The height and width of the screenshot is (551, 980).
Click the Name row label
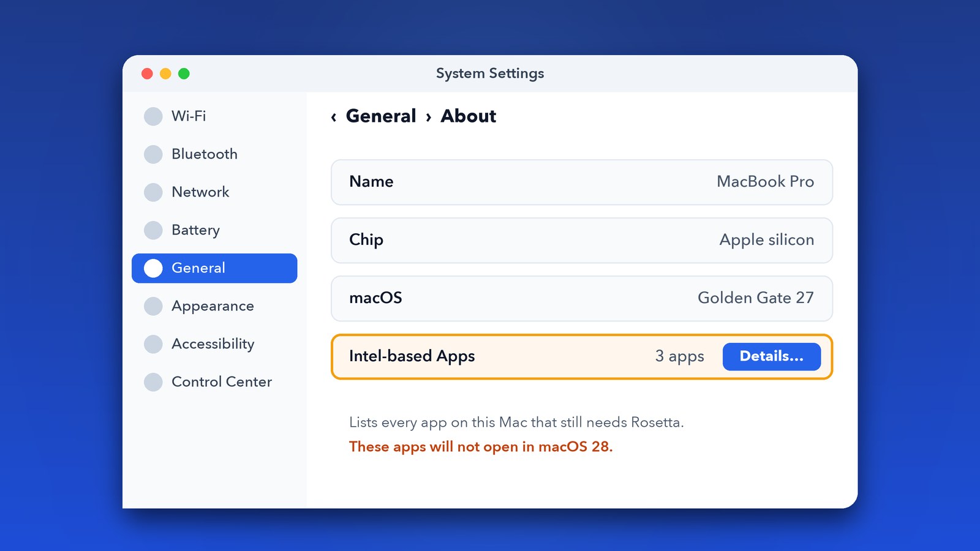click(371, 181)
